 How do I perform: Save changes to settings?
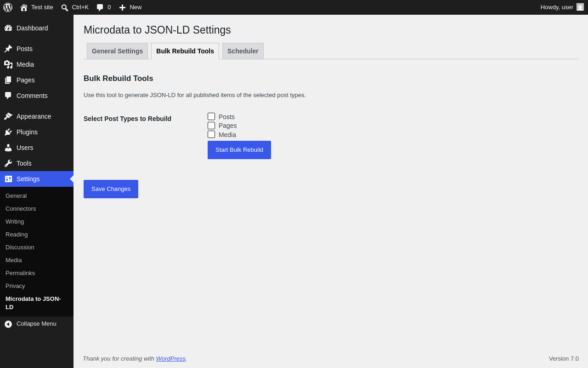coord(111,189)
